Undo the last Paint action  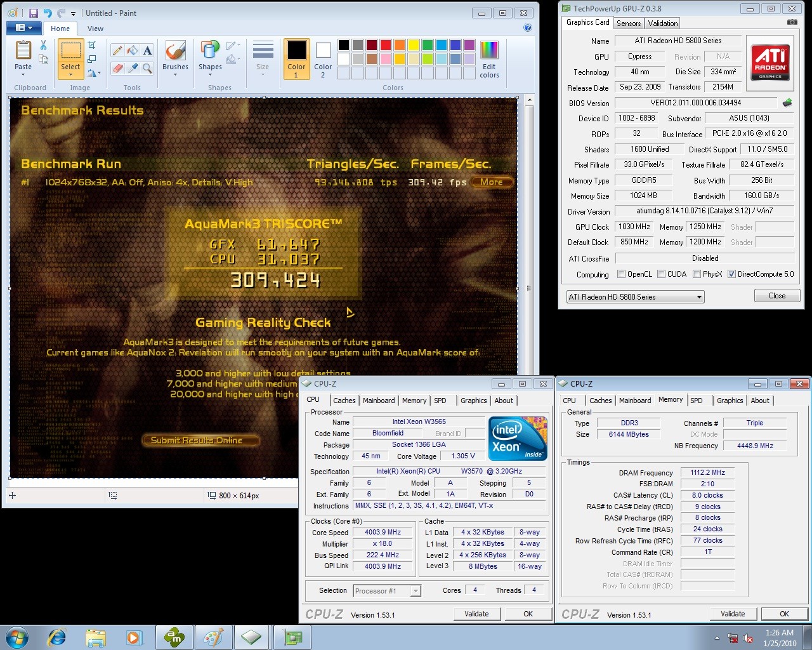(x=47, y=13)
